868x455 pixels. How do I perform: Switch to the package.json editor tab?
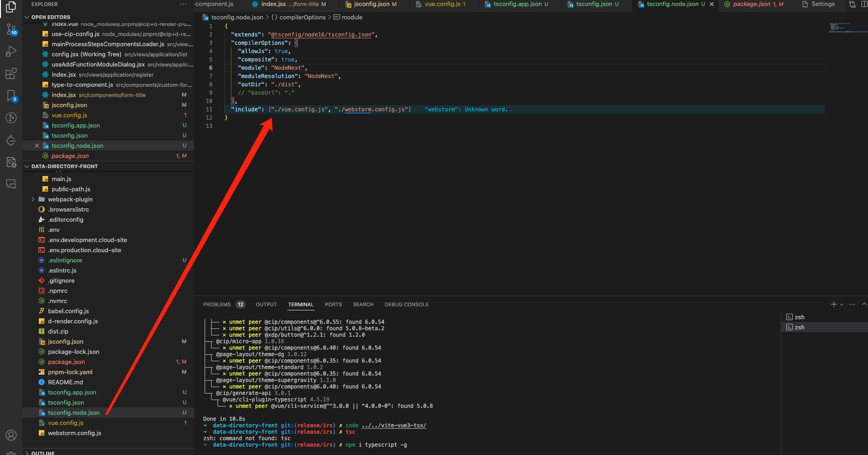click(x=757, y=4)
